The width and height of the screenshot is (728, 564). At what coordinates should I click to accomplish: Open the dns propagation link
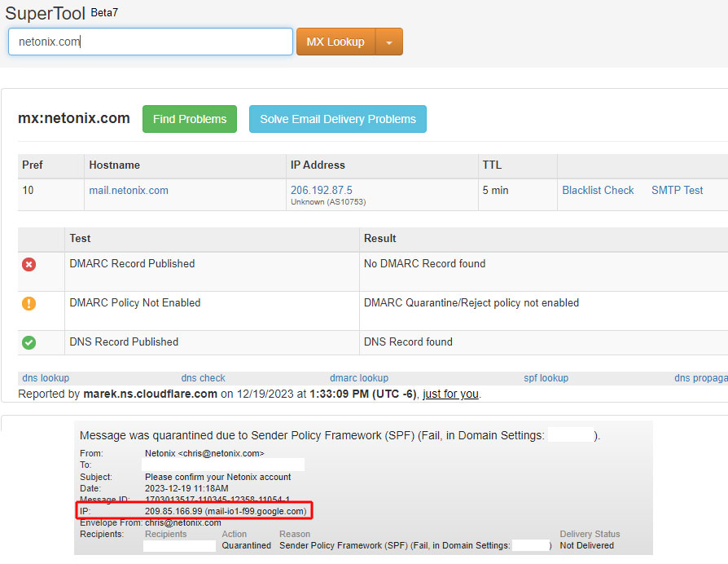tap(700, 378)
